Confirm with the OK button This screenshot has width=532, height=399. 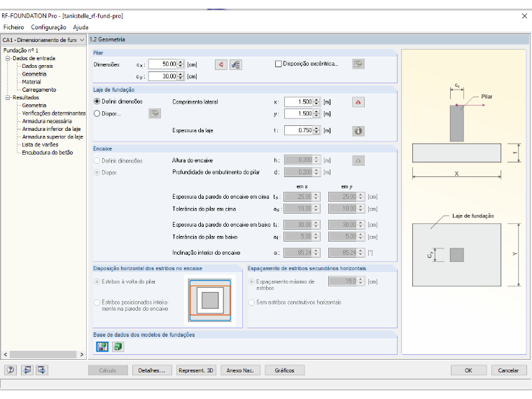(x=468, y=370)
